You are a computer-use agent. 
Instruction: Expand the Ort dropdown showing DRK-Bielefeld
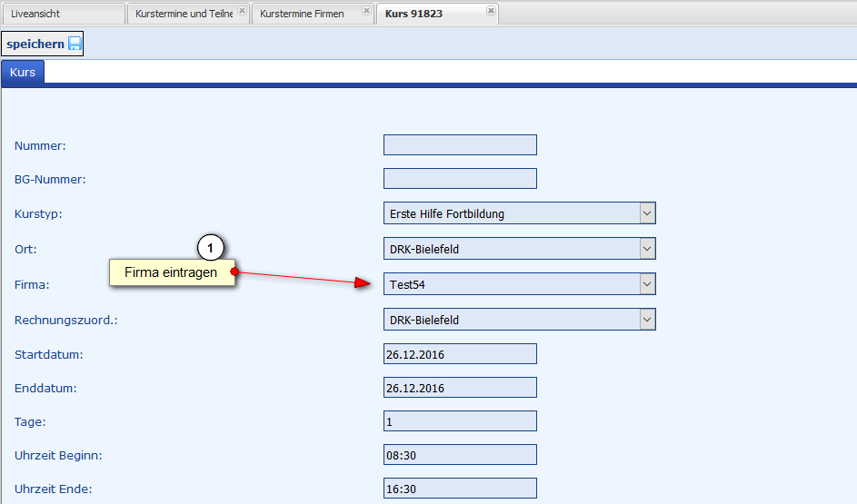click(647, 249)
